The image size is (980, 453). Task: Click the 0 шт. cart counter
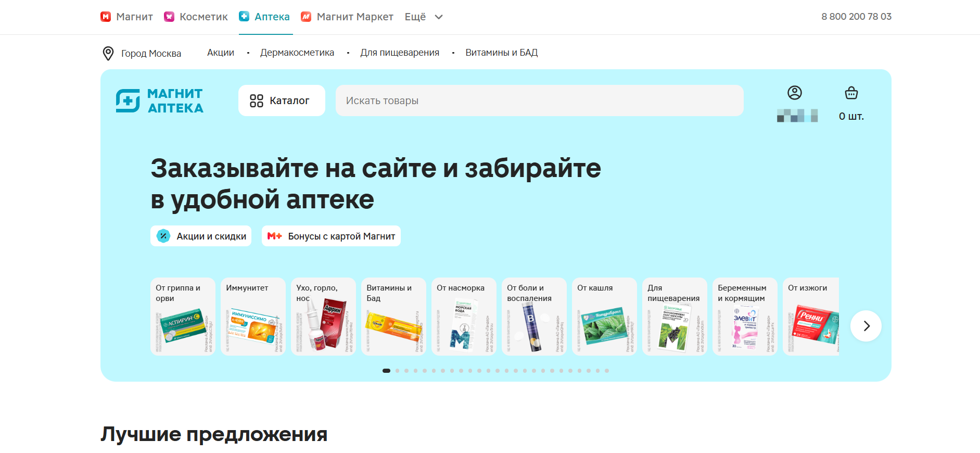[x=851, y=116]
